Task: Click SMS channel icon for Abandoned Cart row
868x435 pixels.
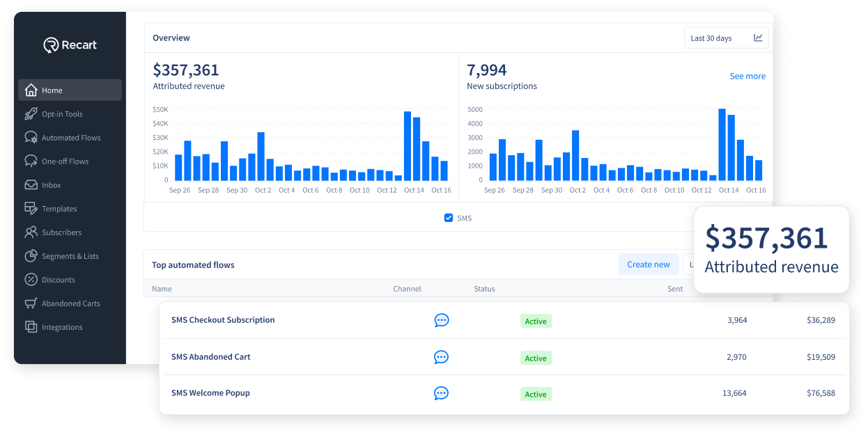Action: pyautogui.click(x=441, y=357)
